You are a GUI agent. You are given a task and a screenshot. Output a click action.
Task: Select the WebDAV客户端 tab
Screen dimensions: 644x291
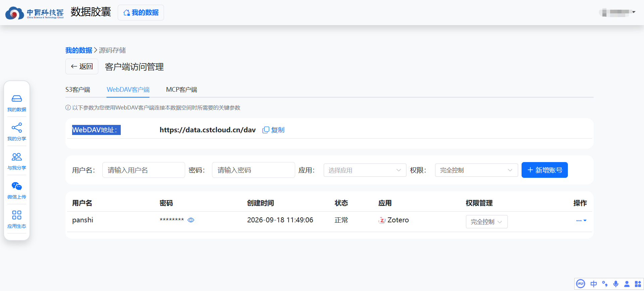point(128,90)
